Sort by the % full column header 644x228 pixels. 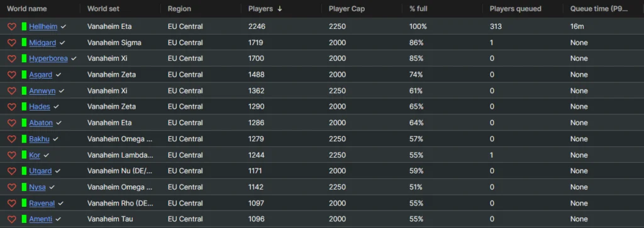pyautogui.click(x=419, y=9)
